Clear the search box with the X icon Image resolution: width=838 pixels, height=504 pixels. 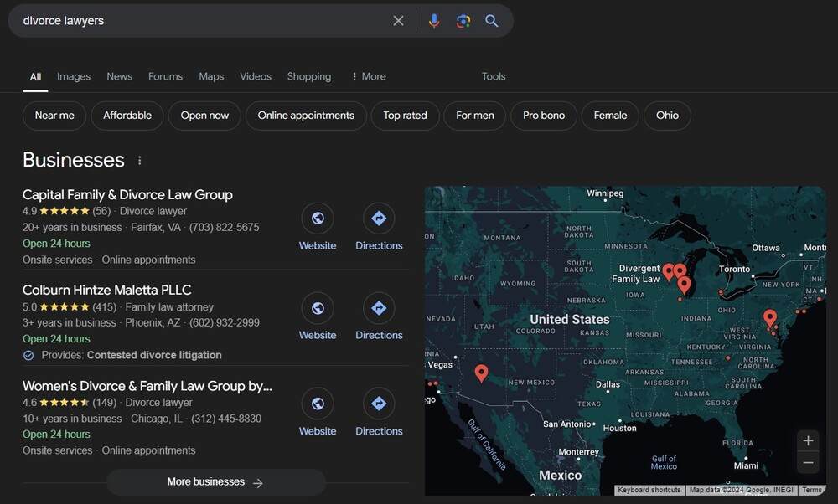[398, 21]
